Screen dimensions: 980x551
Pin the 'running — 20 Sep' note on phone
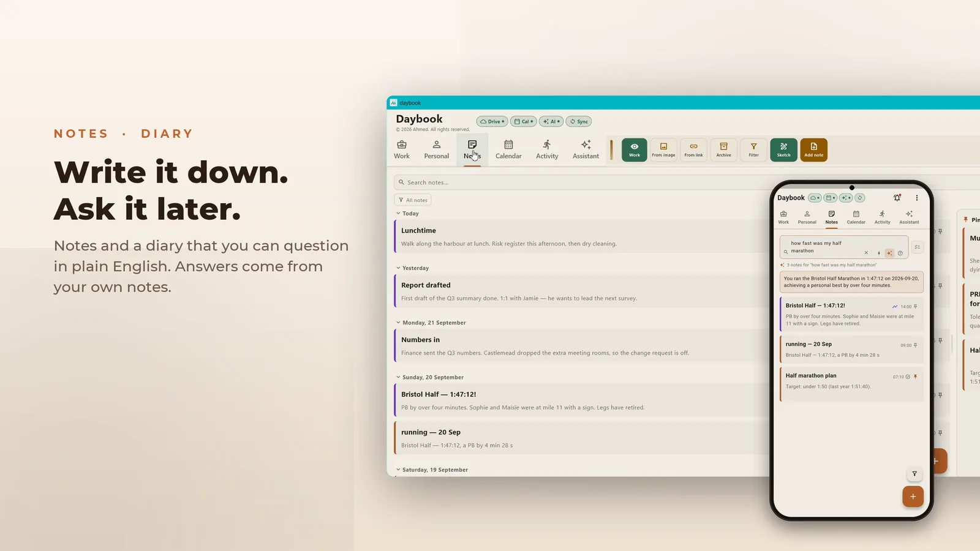(x=916, y=345)
